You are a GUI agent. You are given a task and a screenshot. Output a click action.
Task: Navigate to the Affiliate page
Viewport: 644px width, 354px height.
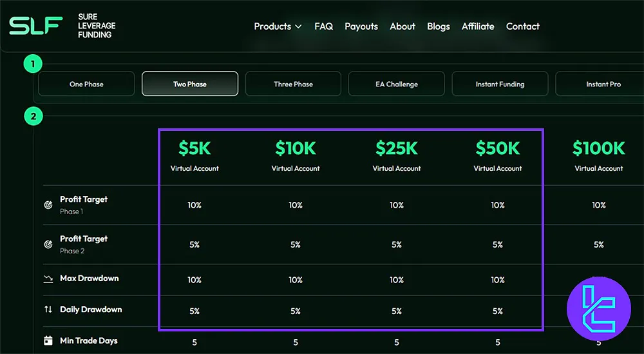[478, 26]
